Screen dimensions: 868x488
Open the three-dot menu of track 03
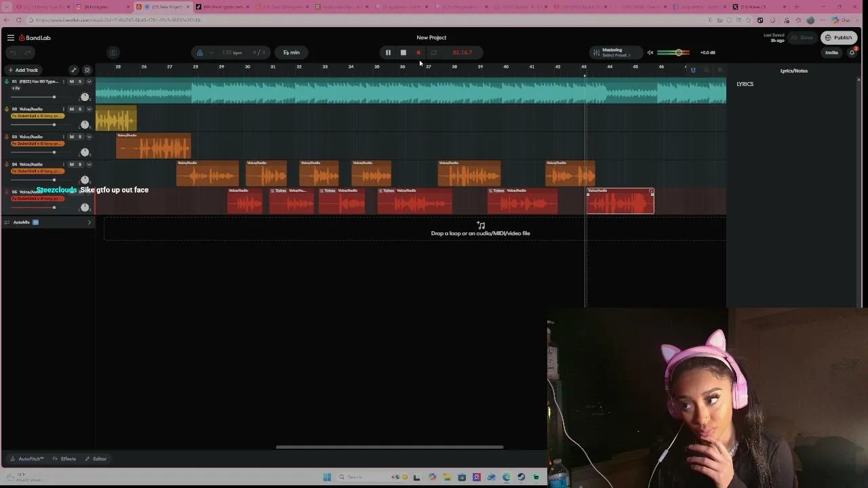click(64, 137)
